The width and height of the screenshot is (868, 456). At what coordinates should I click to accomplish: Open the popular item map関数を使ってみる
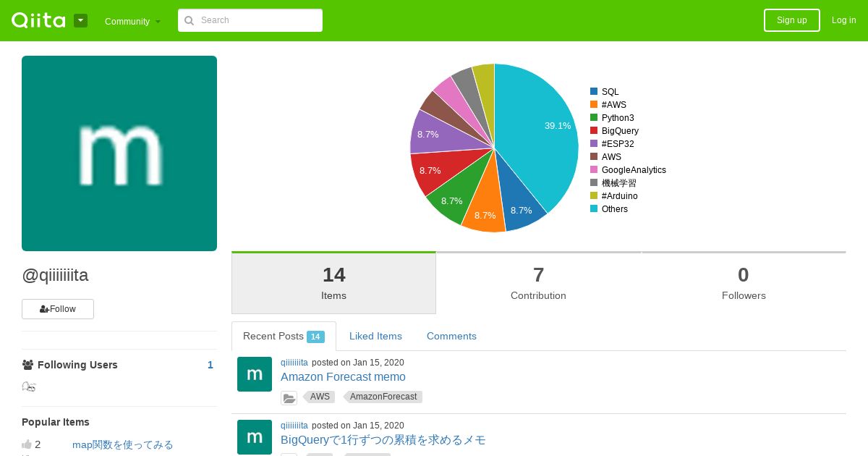point(123,444)
